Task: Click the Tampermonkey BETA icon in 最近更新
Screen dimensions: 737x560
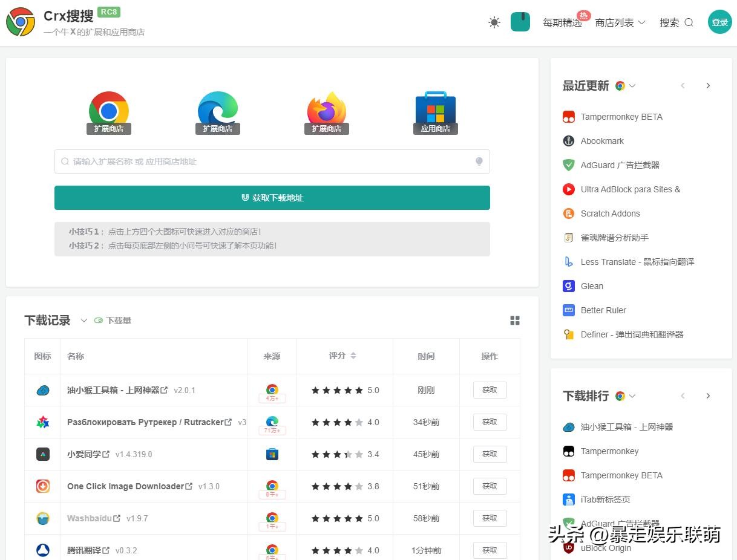Action: coord(569,117)
